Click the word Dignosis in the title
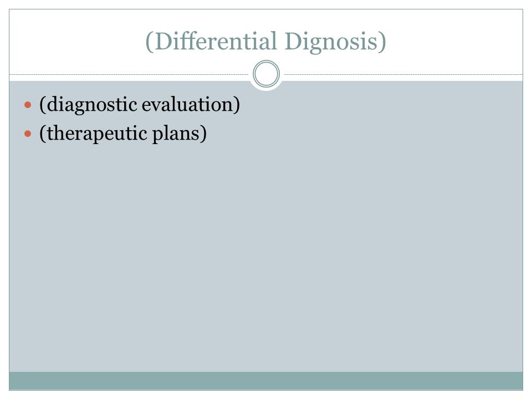The image size is (532, 399). click(331, 42)
